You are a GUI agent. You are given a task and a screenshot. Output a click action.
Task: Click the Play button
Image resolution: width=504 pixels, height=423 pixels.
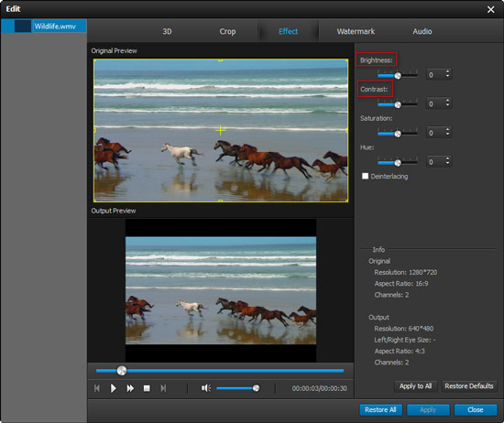pyautogui.click(x=113, y=388)
